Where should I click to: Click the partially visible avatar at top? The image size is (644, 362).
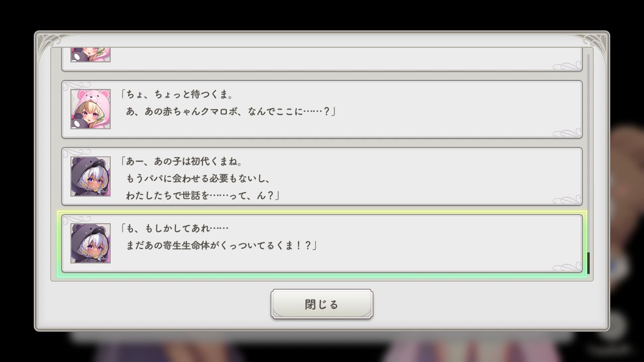pos(91,54)
